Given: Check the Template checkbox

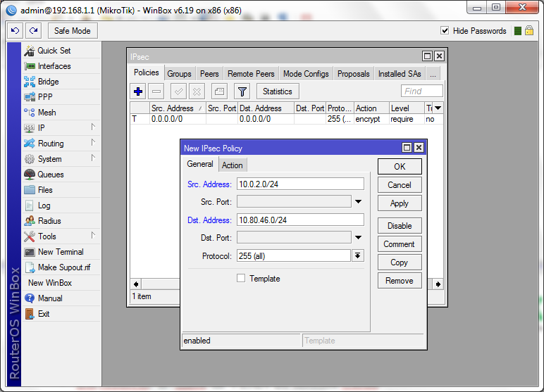Looking at the screenshot, I should (241, 278).
